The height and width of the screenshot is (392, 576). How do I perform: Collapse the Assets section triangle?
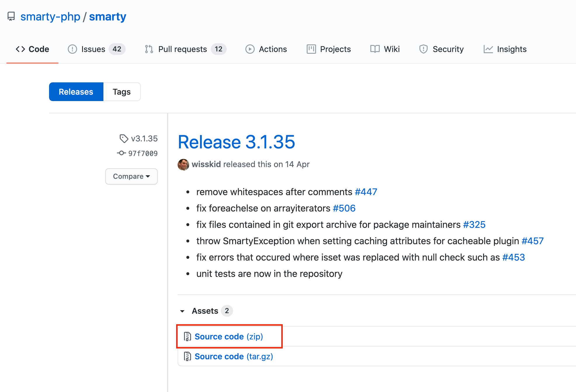pos(182,311)
